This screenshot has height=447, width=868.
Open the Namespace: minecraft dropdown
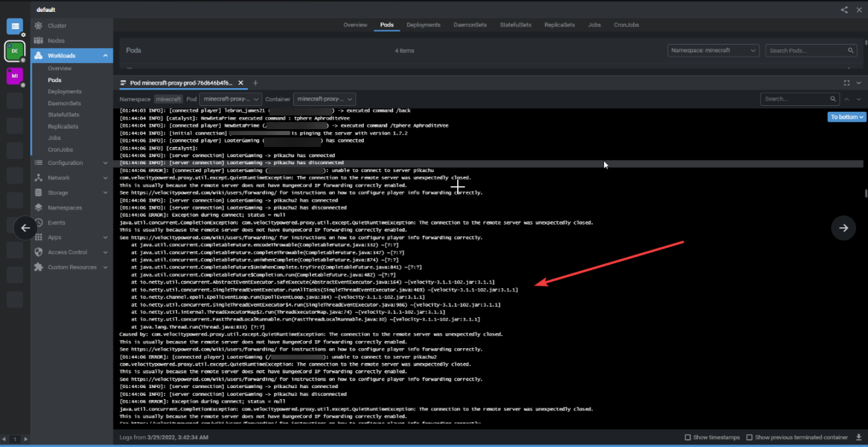pos(713,50)
